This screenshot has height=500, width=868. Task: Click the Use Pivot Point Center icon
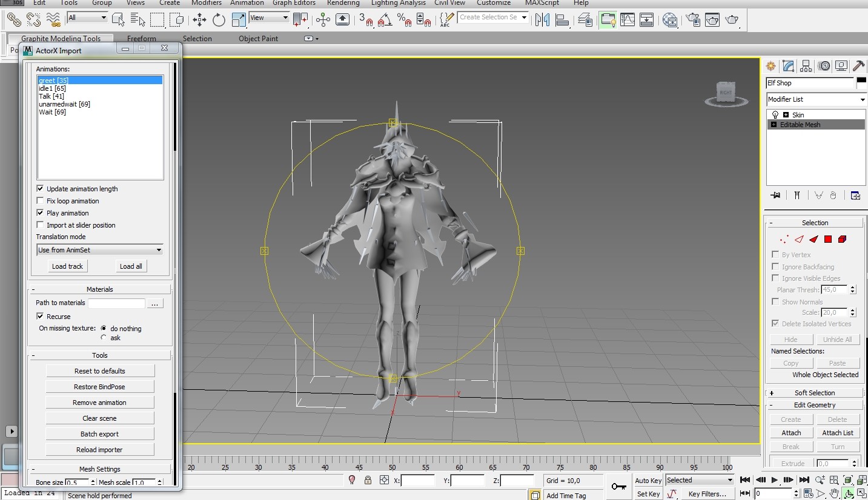tap(300, 19)
